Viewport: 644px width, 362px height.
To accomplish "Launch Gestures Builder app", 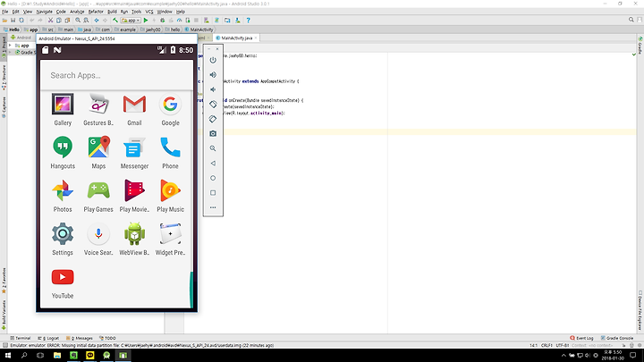I will pos(98,105).
